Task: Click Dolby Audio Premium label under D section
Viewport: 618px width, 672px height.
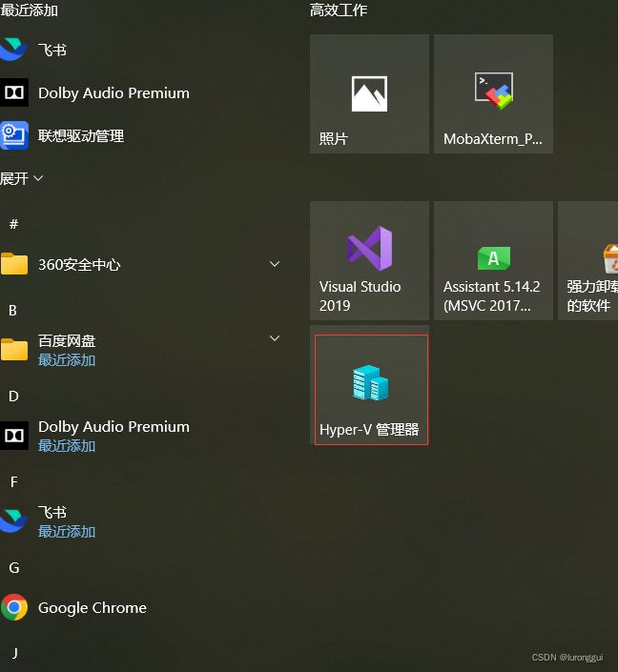Action: click(113, 427)
